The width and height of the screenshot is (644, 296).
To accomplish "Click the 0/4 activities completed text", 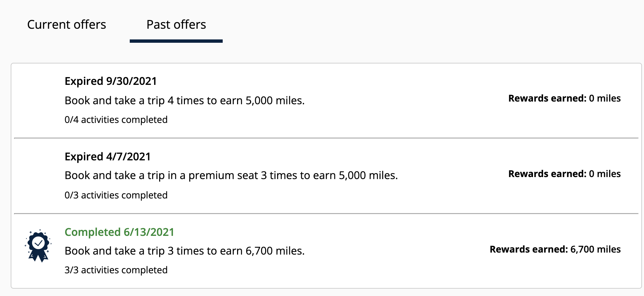I will [116, 120].
